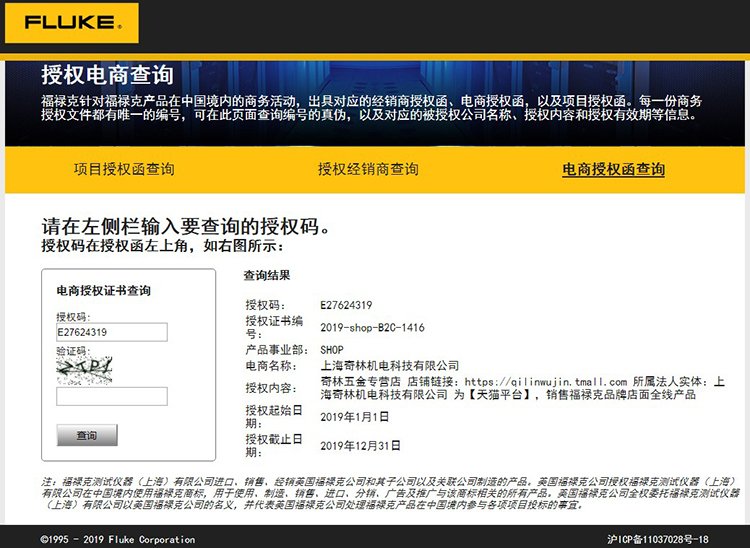Click start date 2019年1月1日
The width and height of the screenshot is (750, 548).
(x=354, y=417)
